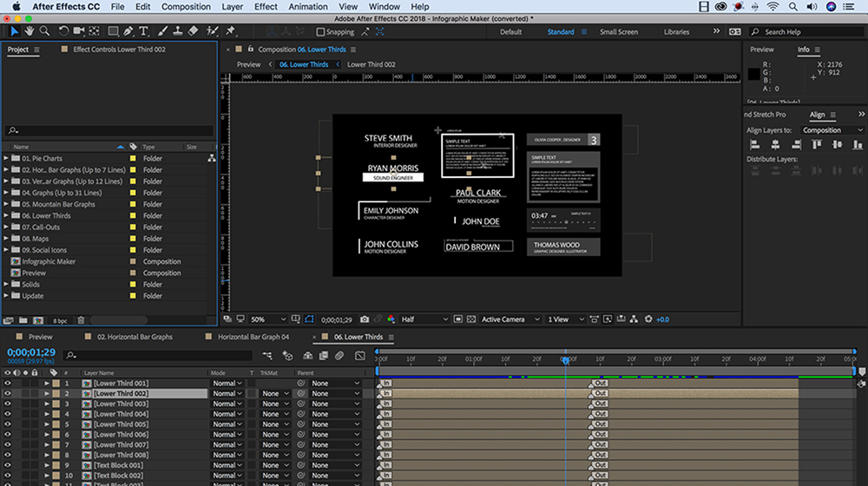Toggle visibility of Lower Third 004 layer
The image size is (868, 486).
pyautogui.click(x=7, y=414)
